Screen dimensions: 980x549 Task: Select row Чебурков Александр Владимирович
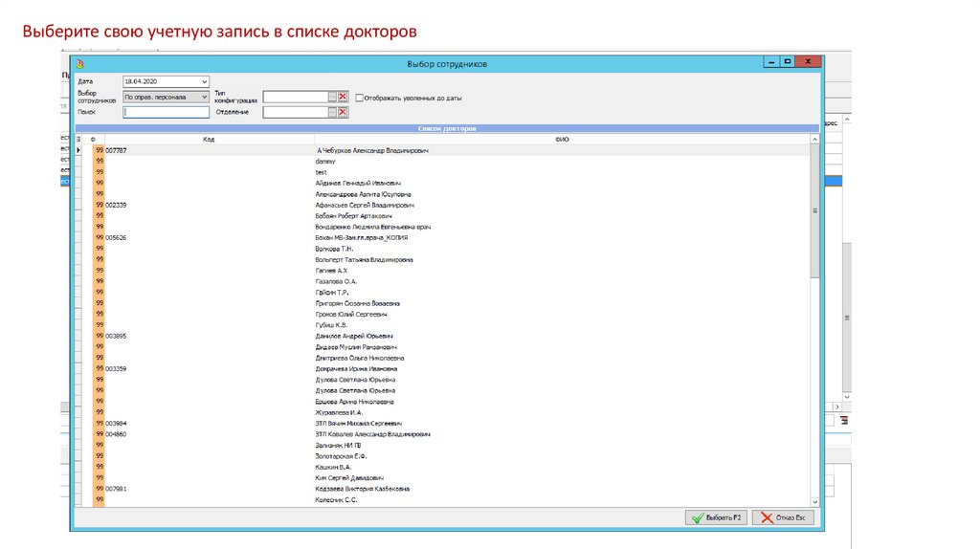point(372,150)
